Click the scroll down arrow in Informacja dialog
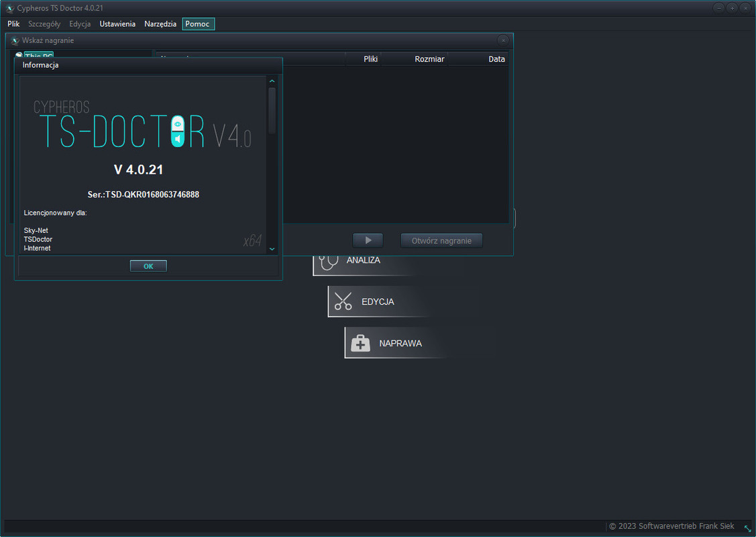The height and width of the screenshot is (537, 756). click(272, 249)
